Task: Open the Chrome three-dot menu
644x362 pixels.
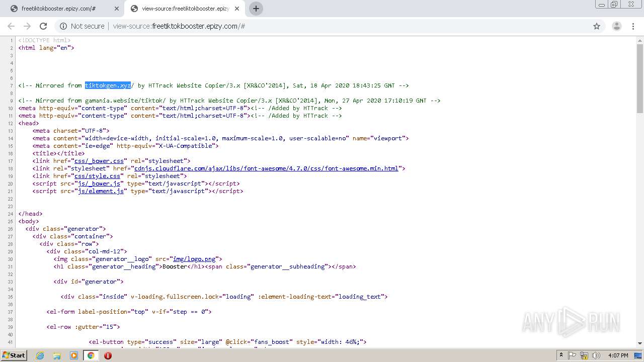Action: [633, 26]
